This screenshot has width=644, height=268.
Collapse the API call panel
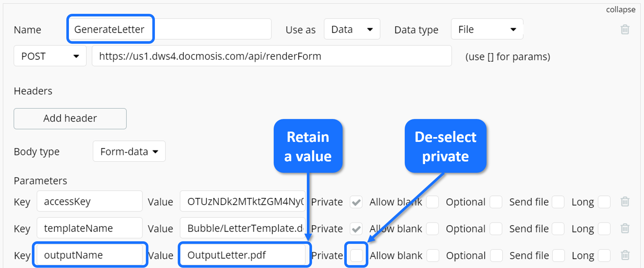tap(620, 9)
